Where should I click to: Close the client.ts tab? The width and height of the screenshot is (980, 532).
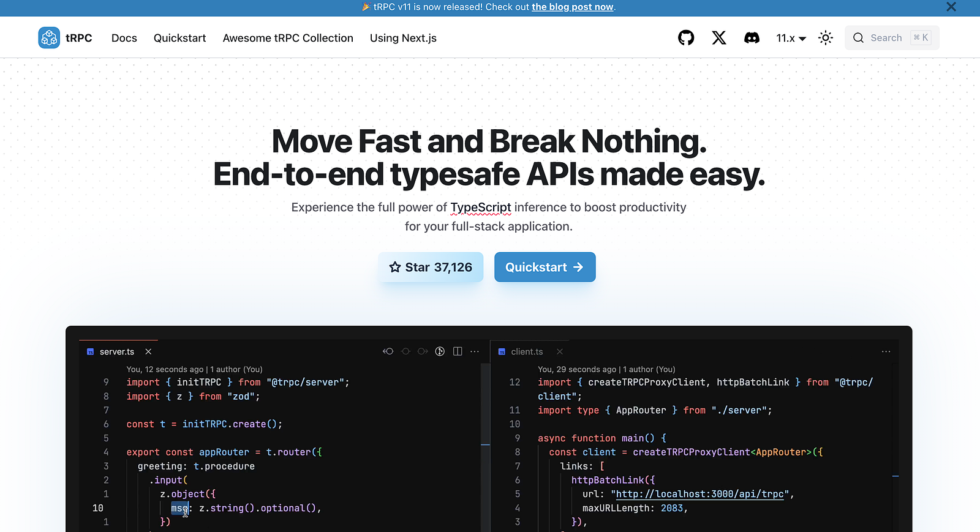[x=560, y=351]
